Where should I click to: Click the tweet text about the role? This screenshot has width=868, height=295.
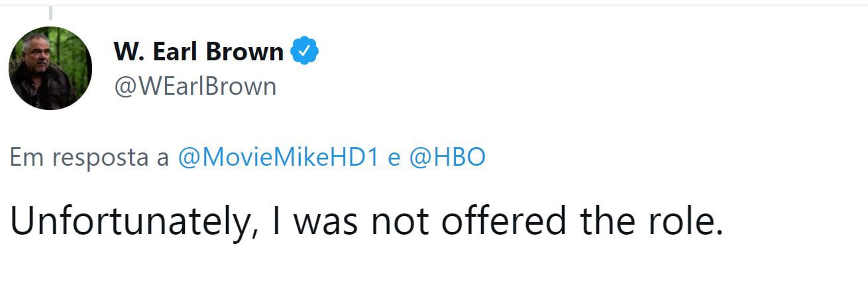click(366, 222)
